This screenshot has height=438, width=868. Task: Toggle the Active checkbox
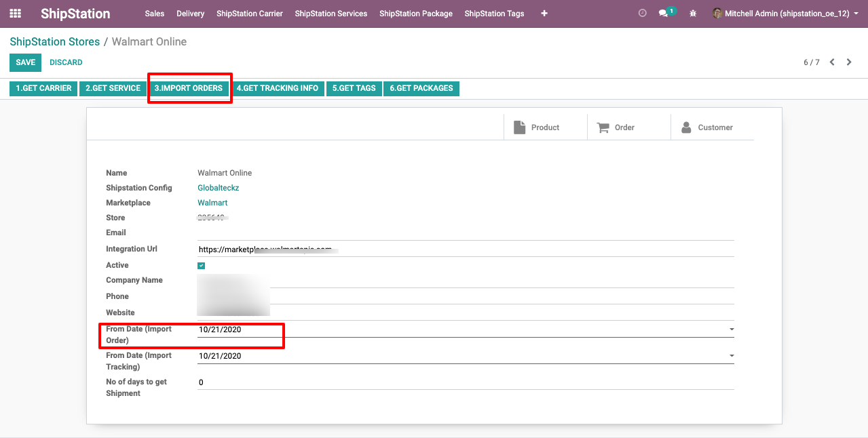pos(202,266)
